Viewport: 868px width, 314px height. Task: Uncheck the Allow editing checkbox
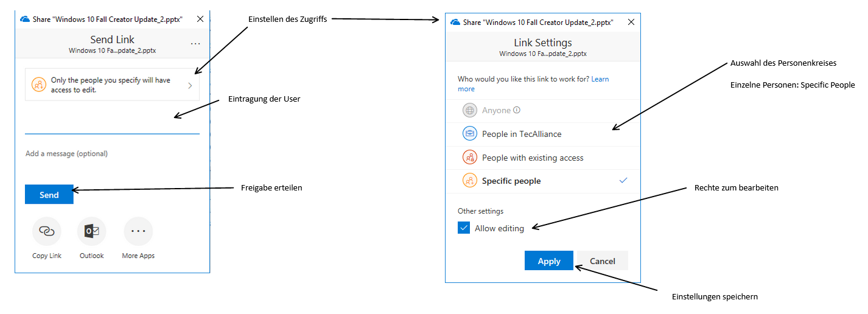[x=464, y=228]
